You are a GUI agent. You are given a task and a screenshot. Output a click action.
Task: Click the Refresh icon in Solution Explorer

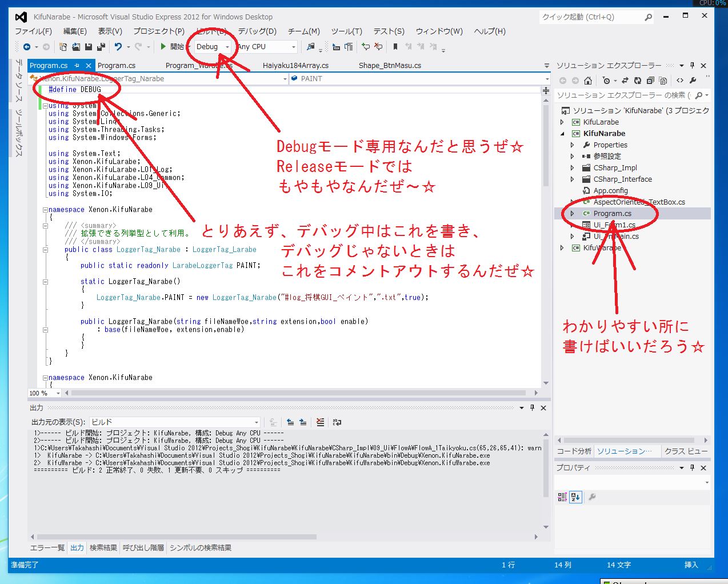[638, 81]
